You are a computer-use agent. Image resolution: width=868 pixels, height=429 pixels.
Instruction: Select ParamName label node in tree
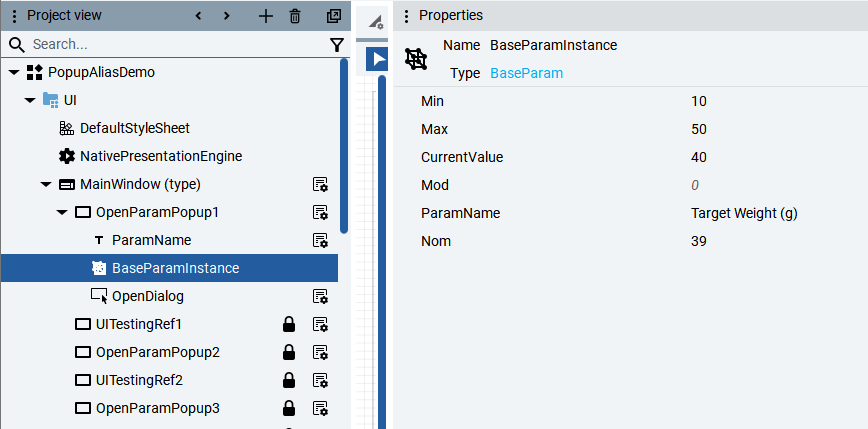pyautogui.click(x=151, y=240)
